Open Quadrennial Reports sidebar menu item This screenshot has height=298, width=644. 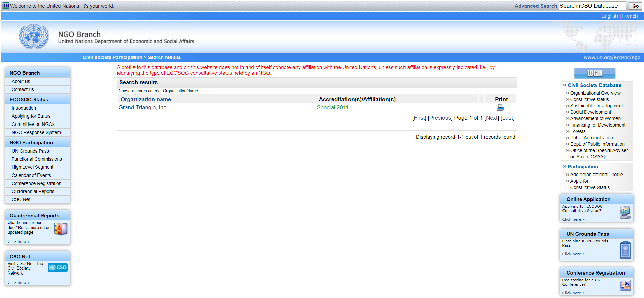coord(33,191)
